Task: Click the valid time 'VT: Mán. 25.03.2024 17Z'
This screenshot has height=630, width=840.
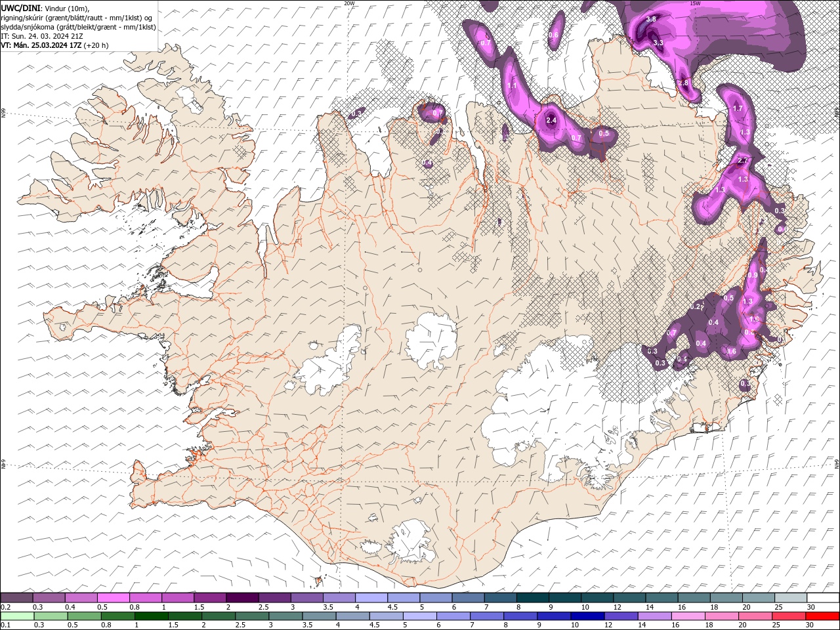Action: (41, 45)
